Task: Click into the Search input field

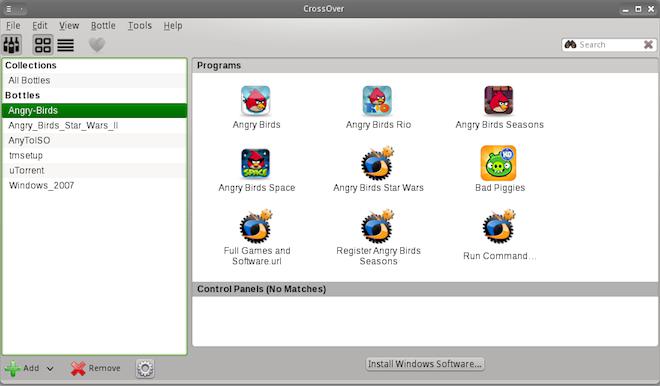Action: 609,45
